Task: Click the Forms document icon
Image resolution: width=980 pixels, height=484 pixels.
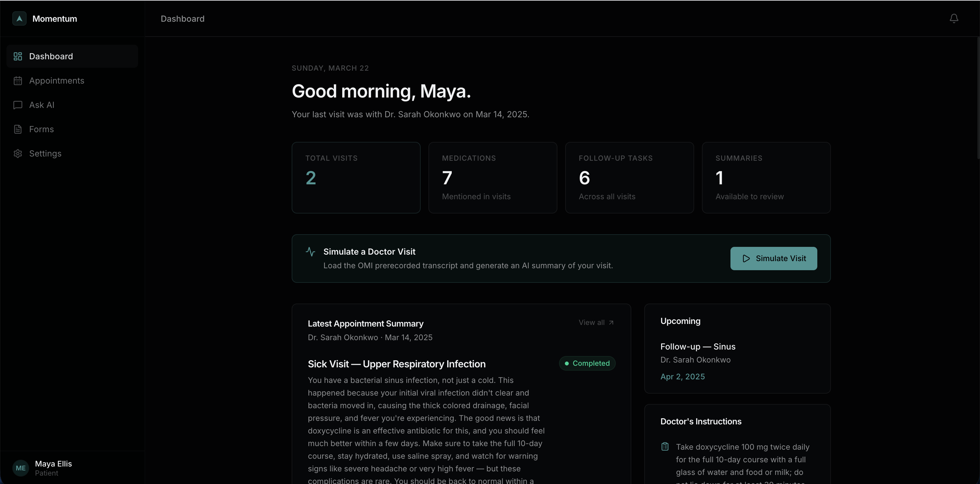Action: (x=18, y=129)
